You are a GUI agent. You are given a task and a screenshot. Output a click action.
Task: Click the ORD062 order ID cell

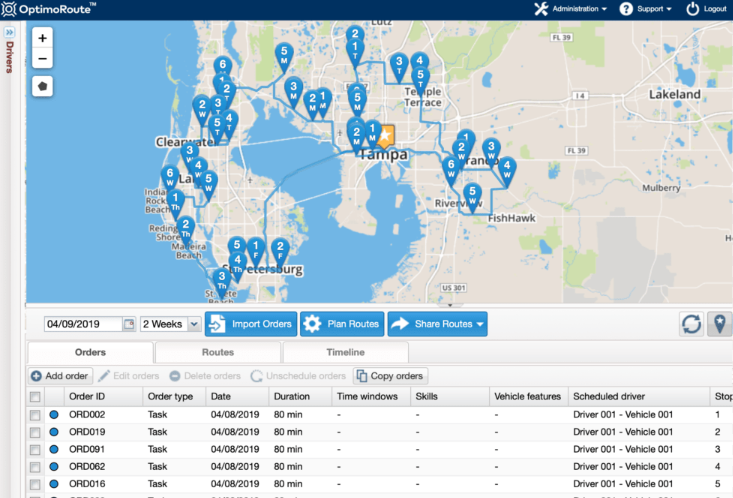(x=87, y=467)
